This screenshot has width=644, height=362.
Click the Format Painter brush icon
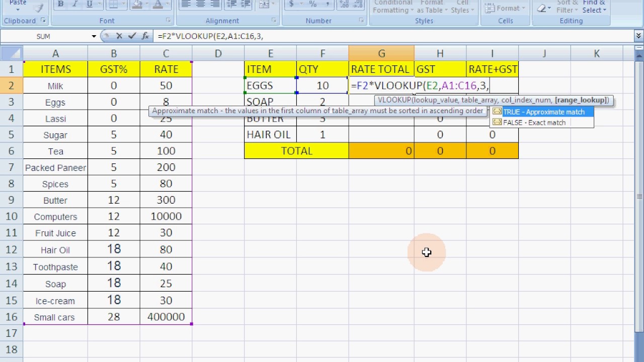tap(37, 5)
